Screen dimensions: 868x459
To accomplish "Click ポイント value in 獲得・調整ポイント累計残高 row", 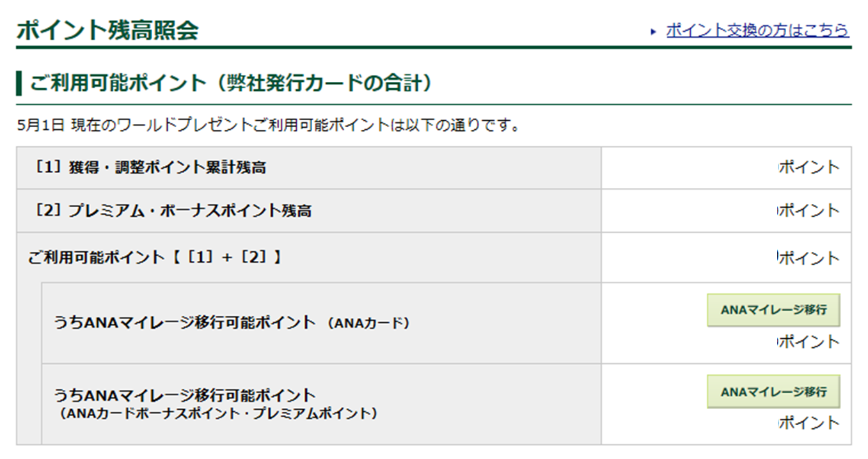I will pyautogui.click(x=808, y=167).
